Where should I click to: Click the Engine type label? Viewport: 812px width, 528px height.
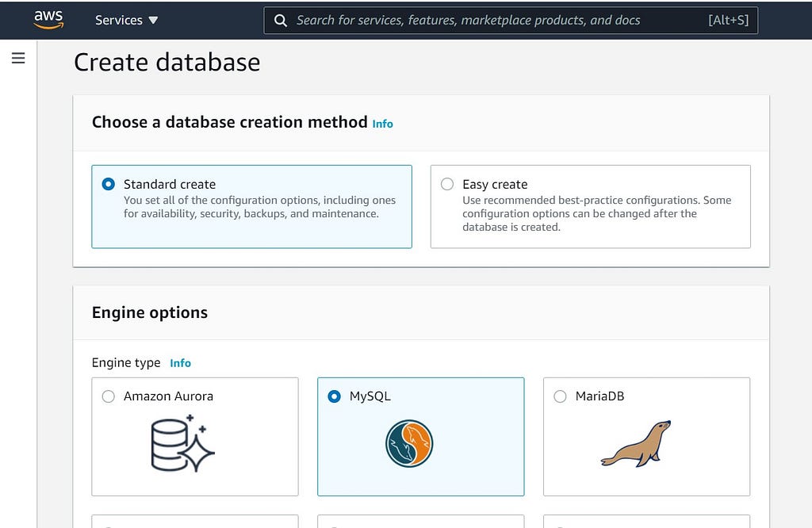click(126, 363)
